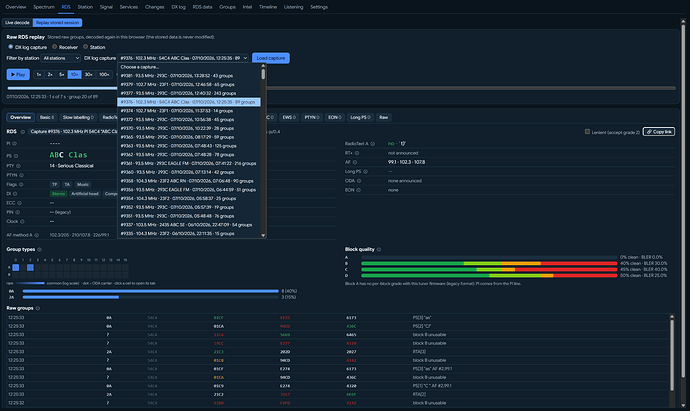The width and height of the screenshot is (690, 411).
Task: Click the info icon beside the RDS heading
Action: [x=22, y=132]
